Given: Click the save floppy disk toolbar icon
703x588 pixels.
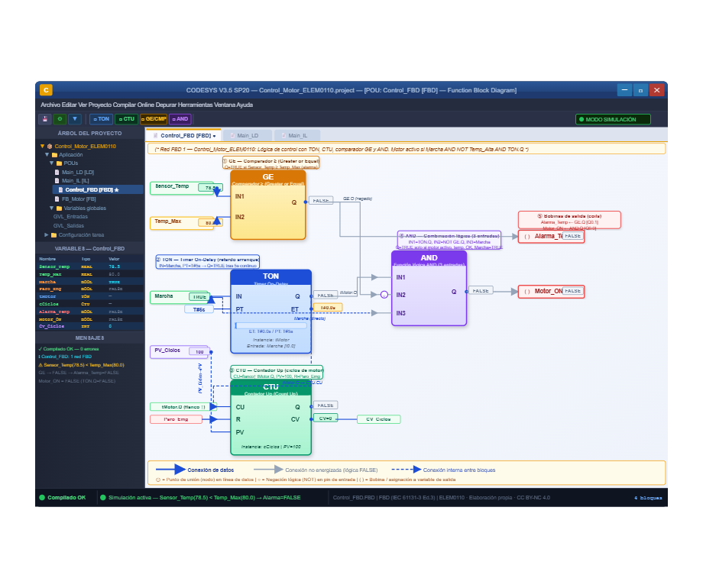Looking at the screenshot, I should (45, 119).
